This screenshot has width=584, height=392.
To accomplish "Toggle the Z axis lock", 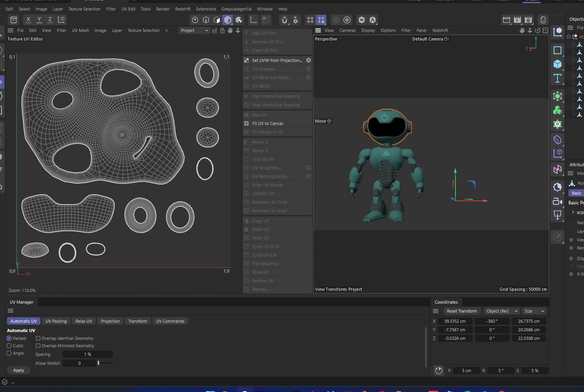I will [50, 19].
